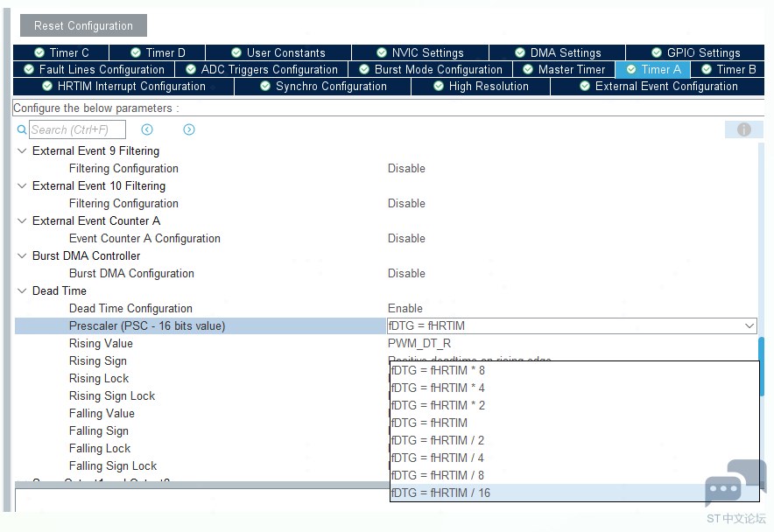Click the parameter search input field
This screenshot has height=532, width=774.
77,129
